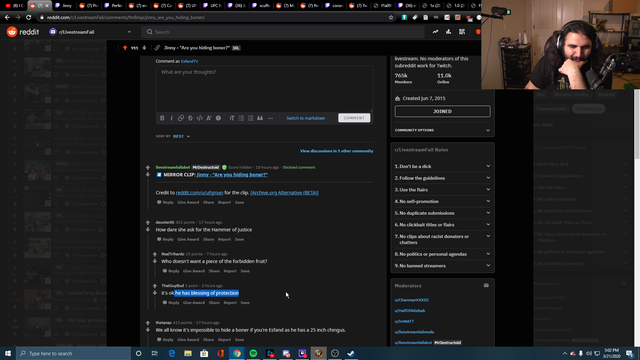Viewport: 640px width, 360px height.
Task: Apply Heading format in the comment editor
Action: (232, 118)
